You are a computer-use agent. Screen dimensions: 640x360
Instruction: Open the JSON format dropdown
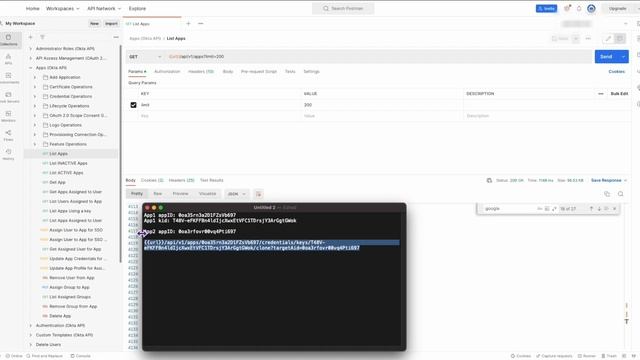236,194
